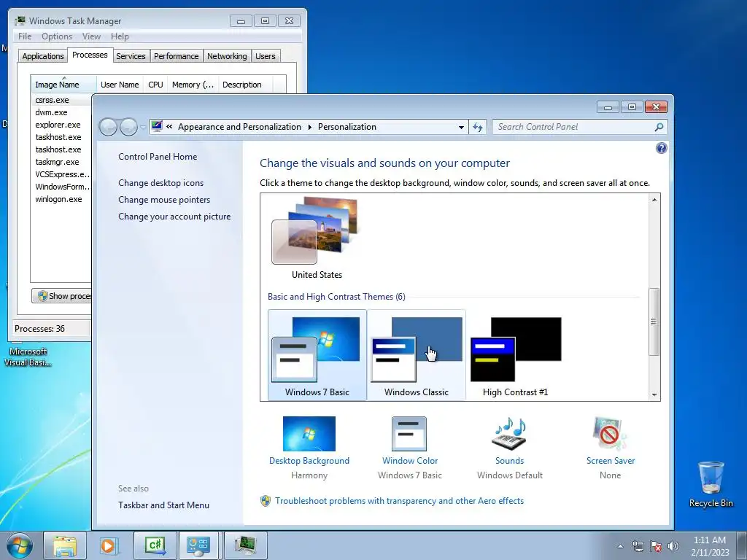Switch to the Networking tab

pos(227,55)
